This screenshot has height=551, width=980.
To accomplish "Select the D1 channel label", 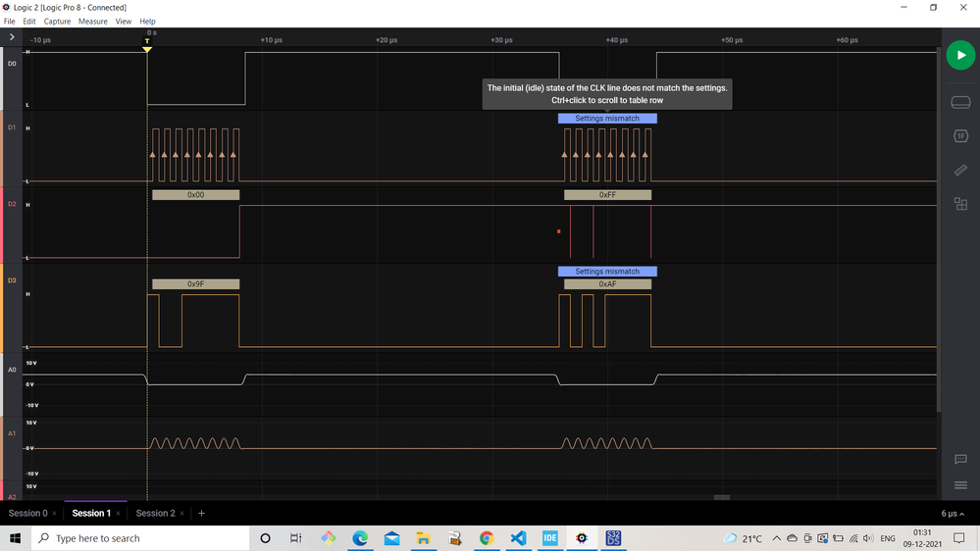I will 12,127.
